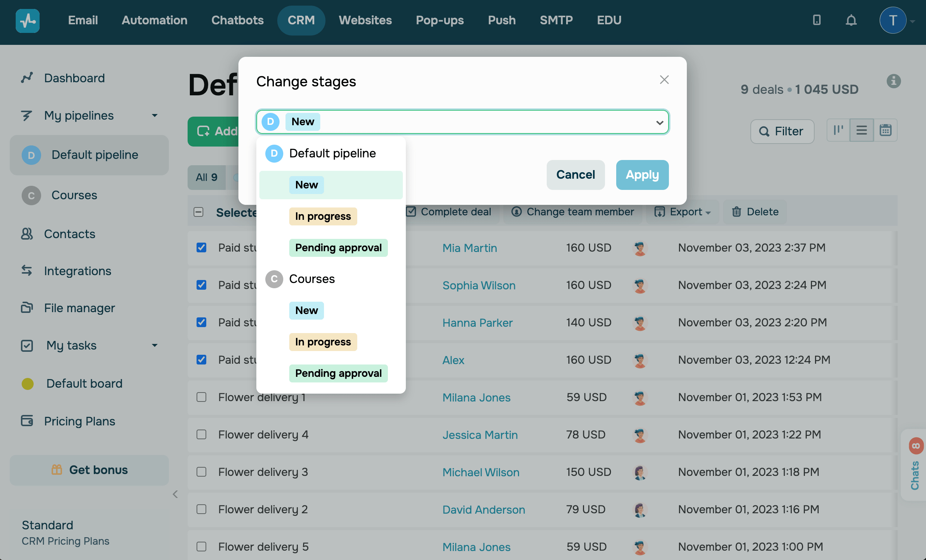Screen dimensions: 926x560
Task: Switch to calendar view icon
Action: pos(885,130)
